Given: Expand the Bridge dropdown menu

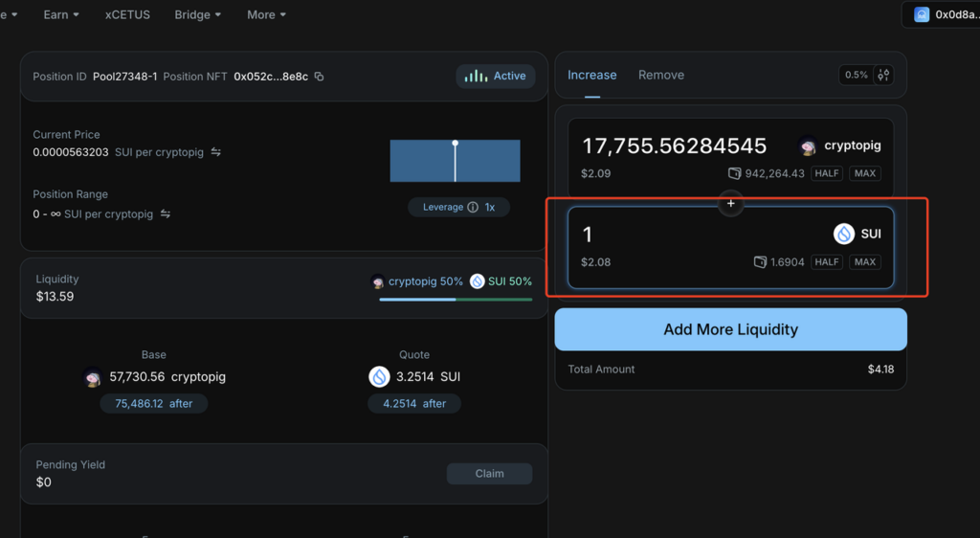Looking at the screenshot, I should pos(197,14).
